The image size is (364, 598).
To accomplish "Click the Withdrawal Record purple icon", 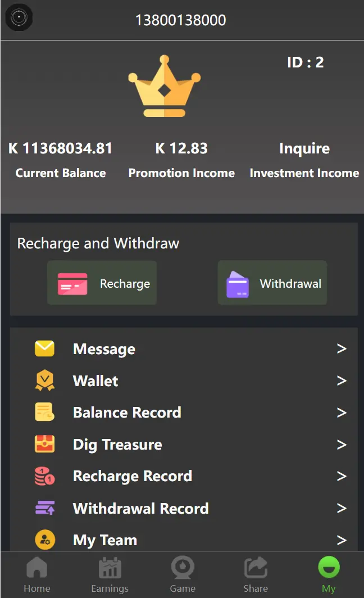I will [x=45, y=508].
